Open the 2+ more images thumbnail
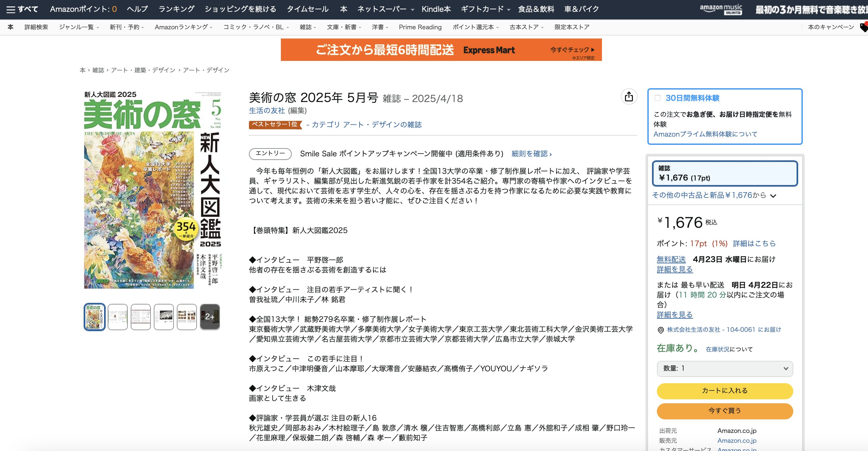This screenshot has height=451, width=868. click(209, 317)
